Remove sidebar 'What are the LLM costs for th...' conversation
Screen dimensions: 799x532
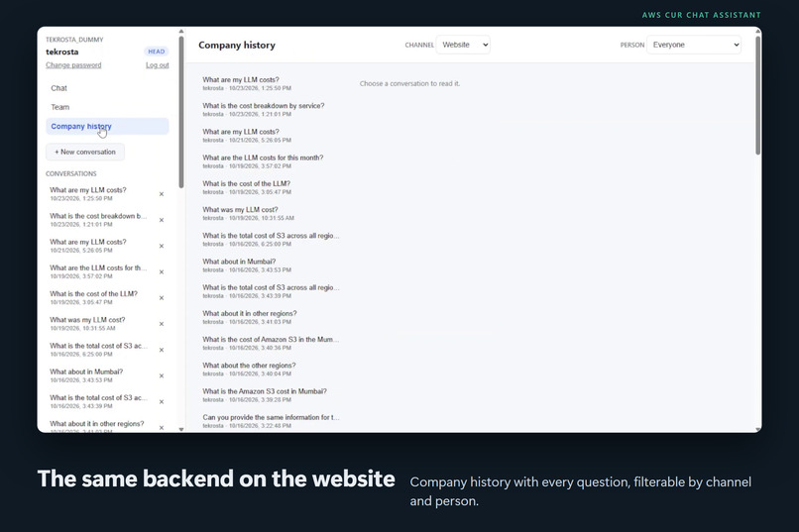click(161, 271)
